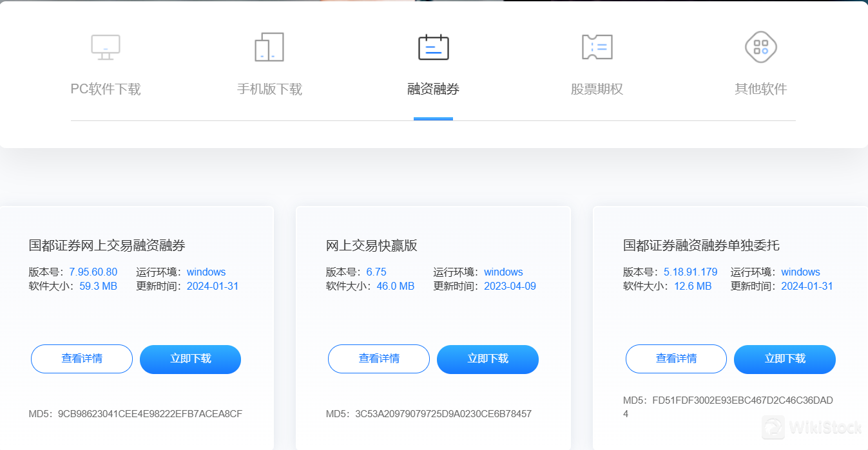Click update date 2023-04-09
The image size is (868, 450).
(510, 286)
